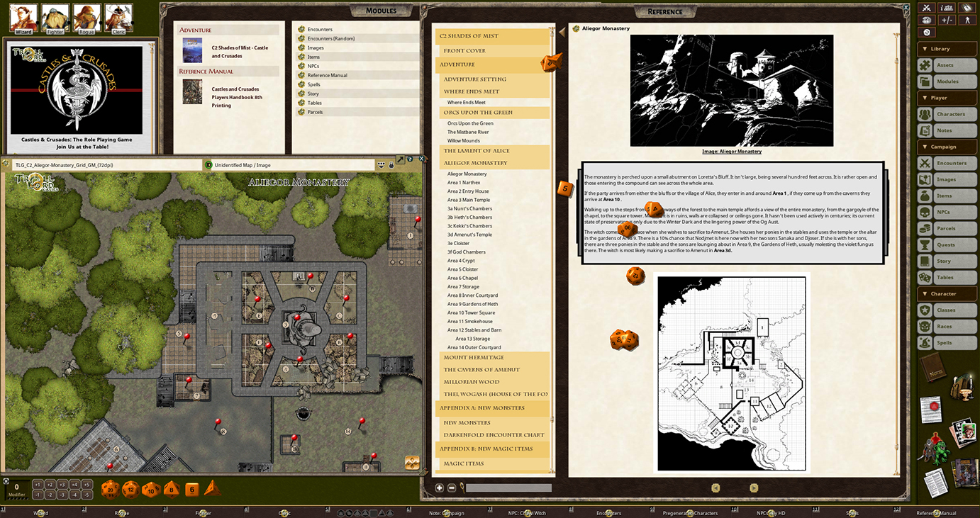Toggle the ID identification icon on map
980x518 pixels.
tap(208, 164)
